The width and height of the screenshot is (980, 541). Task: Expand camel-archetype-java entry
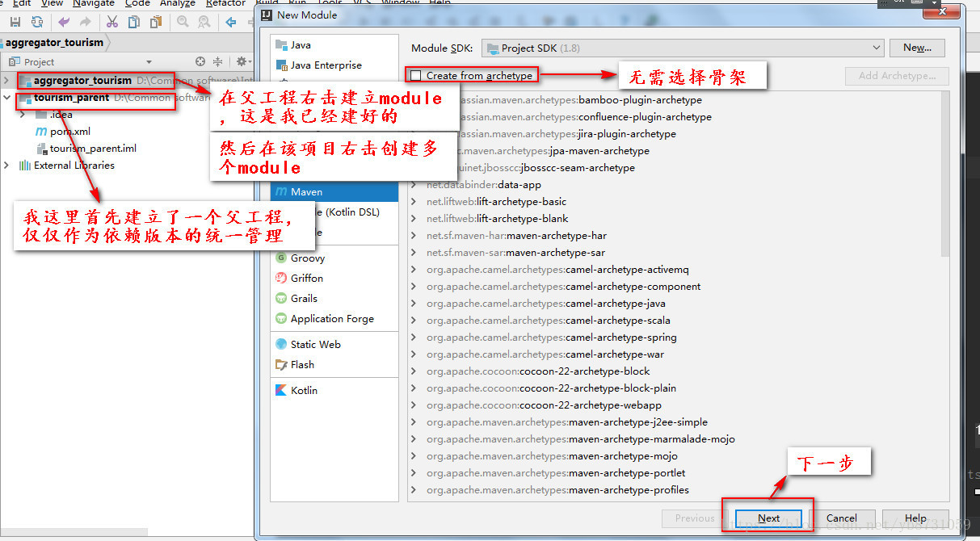(x=414, y=304)
